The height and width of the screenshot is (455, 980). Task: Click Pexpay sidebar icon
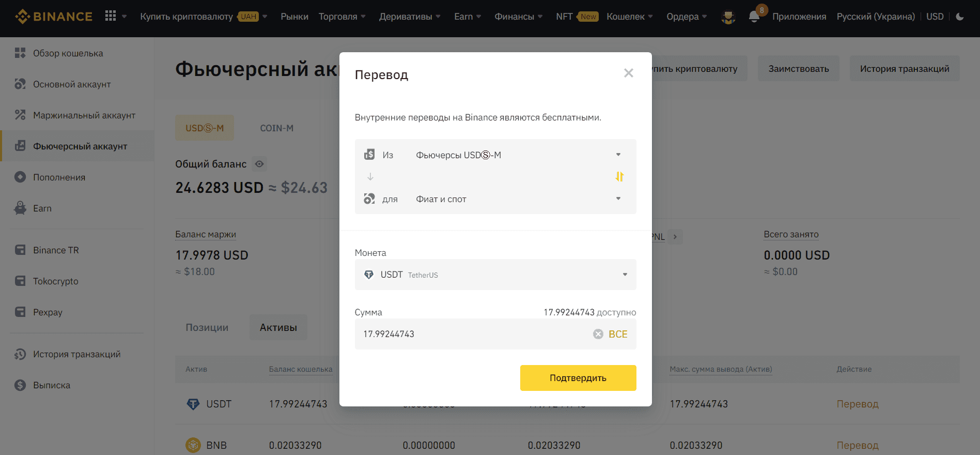click(x=20, y=312)
